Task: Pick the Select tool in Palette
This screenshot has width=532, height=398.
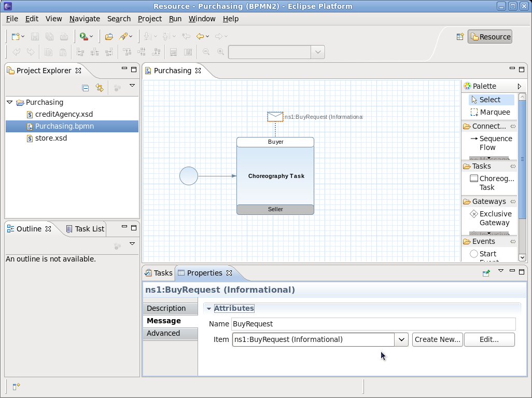Action: tap(492, 100)
